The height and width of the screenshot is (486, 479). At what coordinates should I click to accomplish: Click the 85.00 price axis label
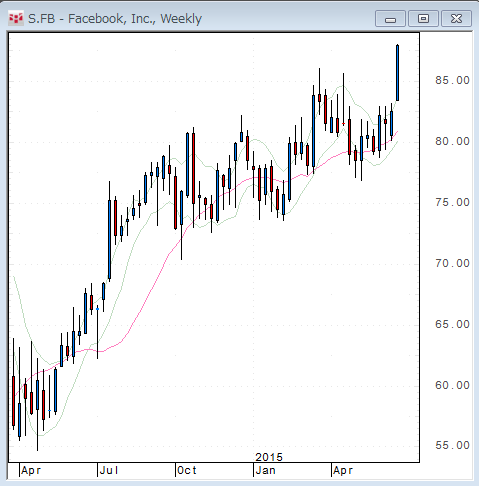tap(452, 80)
